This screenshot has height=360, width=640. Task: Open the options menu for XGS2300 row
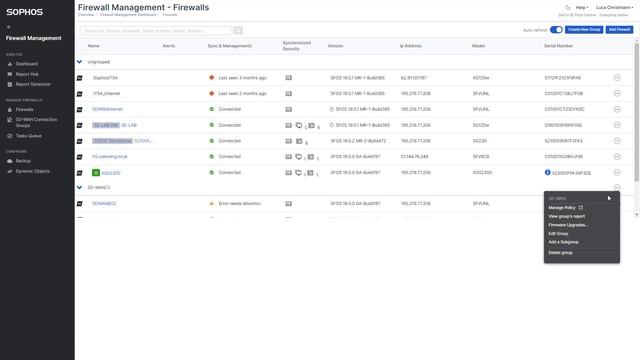(617, 172)
